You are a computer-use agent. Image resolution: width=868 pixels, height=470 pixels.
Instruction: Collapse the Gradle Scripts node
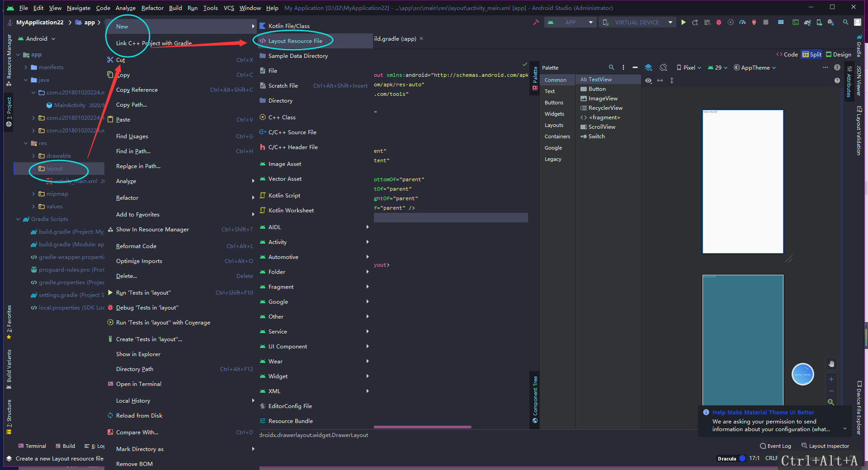[19, 219]
